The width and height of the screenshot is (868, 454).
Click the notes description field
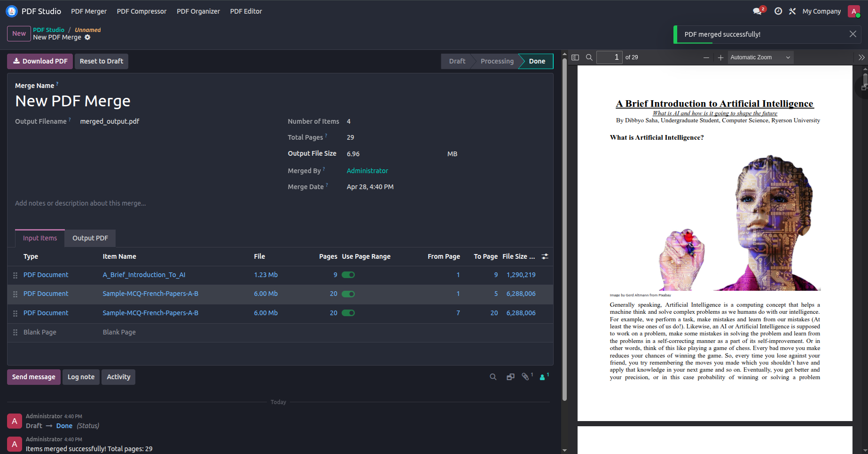coord(280,203)
